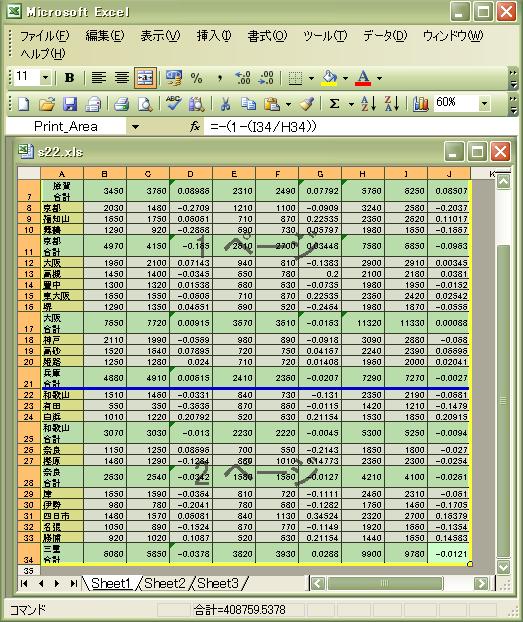Open 挿入(I) menu
Image resolution: width=523 pixels, height=622 pixels.
click(x=214, y=36)
